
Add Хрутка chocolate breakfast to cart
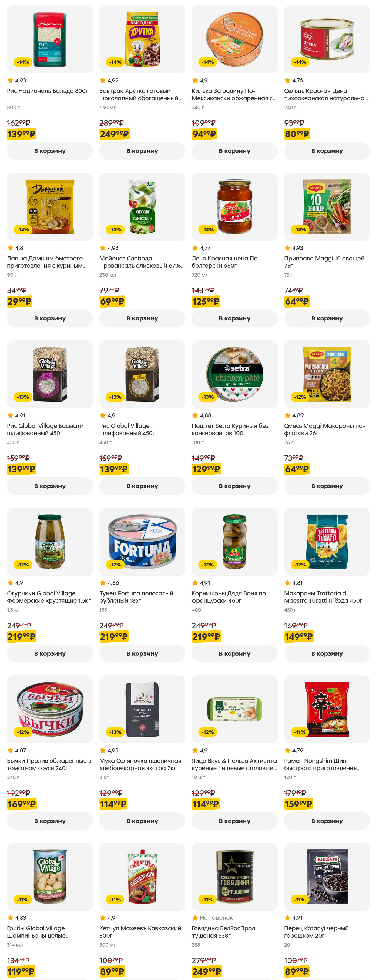coord(142,151)
